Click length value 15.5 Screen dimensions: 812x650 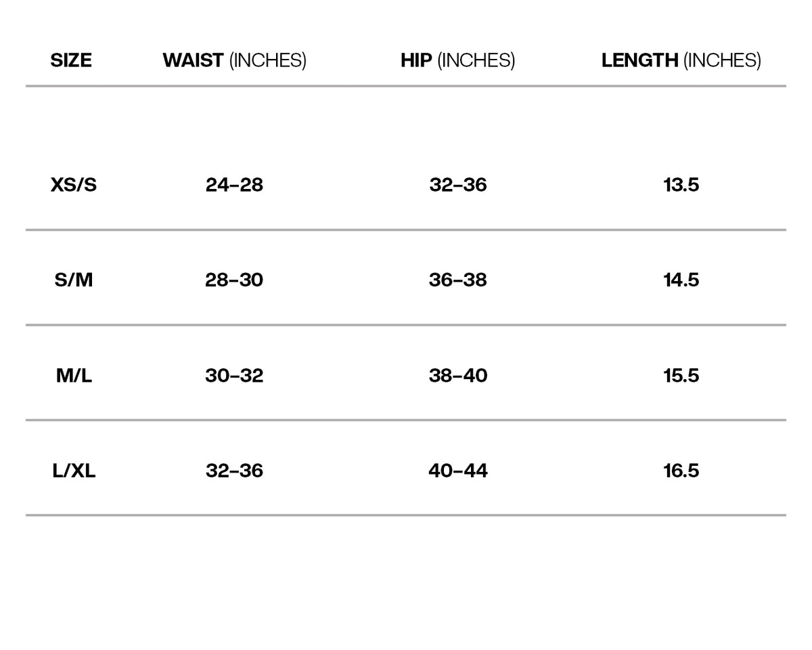(x=681, y=375)
